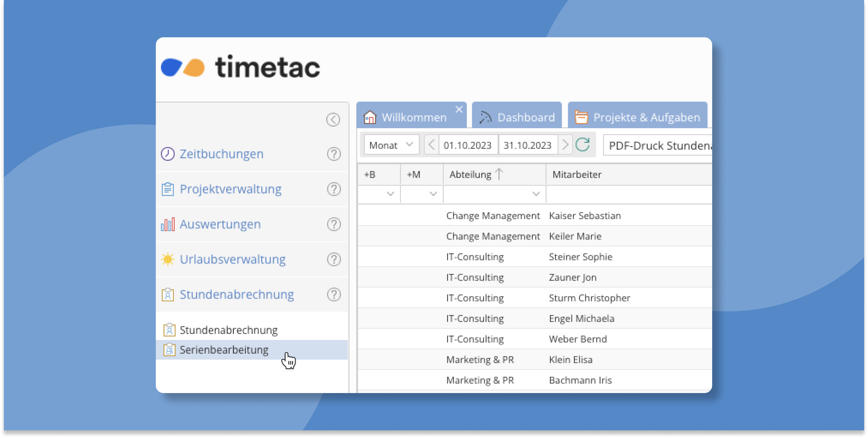The width and height of the screenshot is (868, 438).
Task: Switch to the Dashboard tab
Action: tap(517, 117)
